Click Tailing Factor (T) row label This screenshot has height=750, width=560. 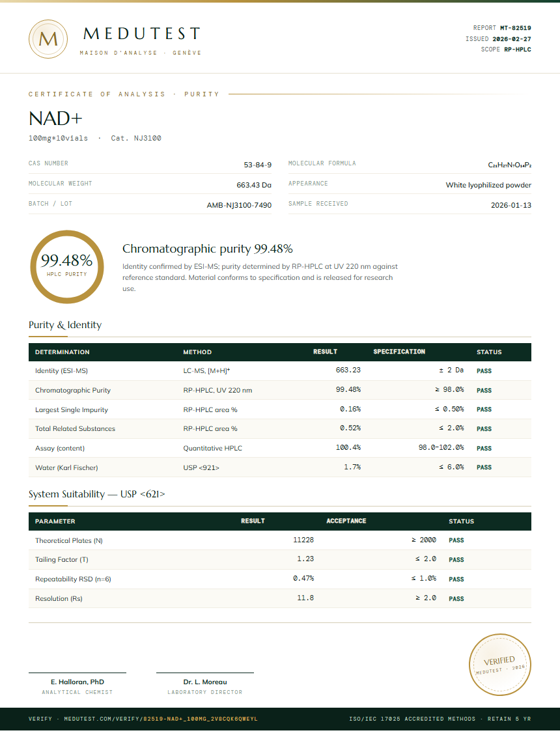pyautogui.click(x=62, y=560)
